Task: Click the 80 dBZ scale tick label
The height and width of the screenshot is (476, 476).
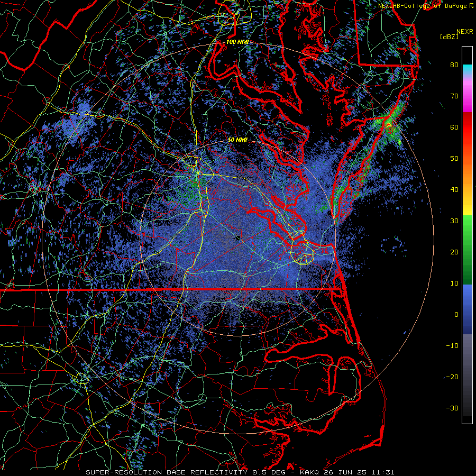Action: coord(454,65)
